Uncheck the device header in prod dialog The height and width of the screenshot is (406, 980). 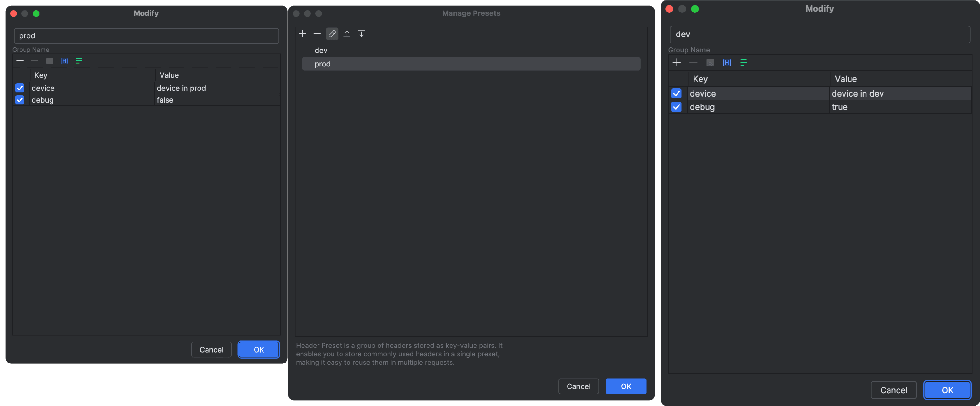[x=20, y=88]
